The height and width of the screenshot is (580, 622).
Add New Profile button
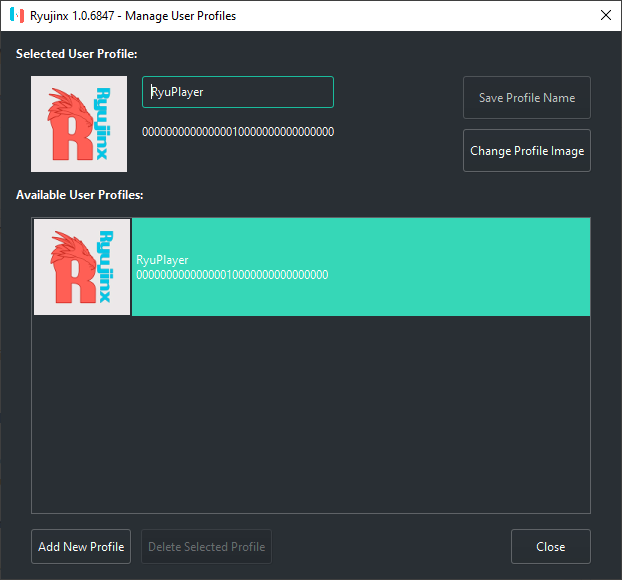click(x=81, y=547)
